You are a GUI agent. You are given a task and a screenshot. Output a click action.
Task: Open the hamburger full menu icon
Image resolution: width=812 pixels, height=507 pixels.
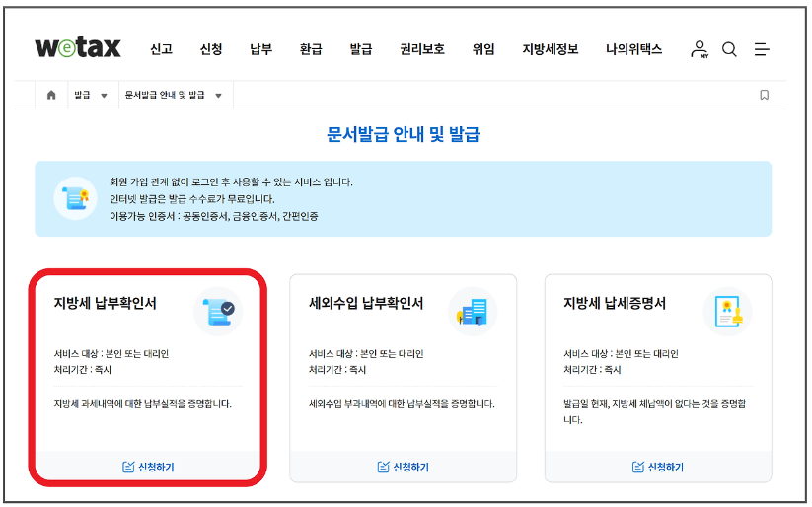762,49
